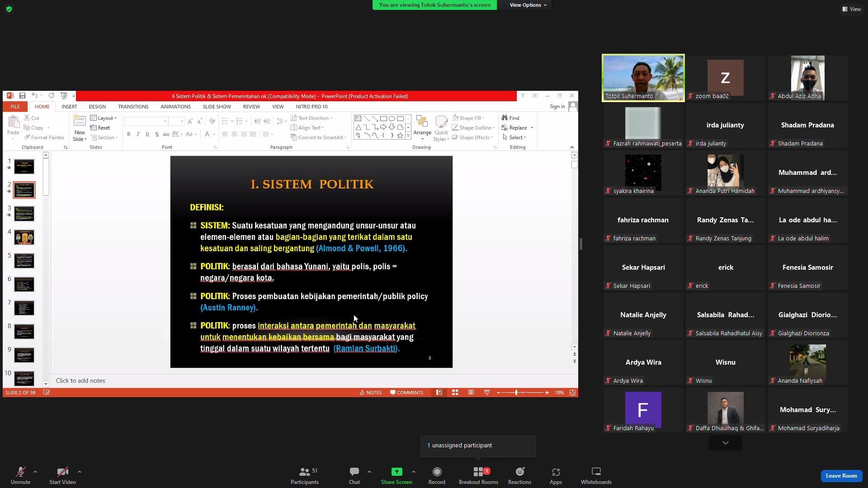Toggle Italic formatting
This screenshot has height=488, width=868.
click(138, 134)
